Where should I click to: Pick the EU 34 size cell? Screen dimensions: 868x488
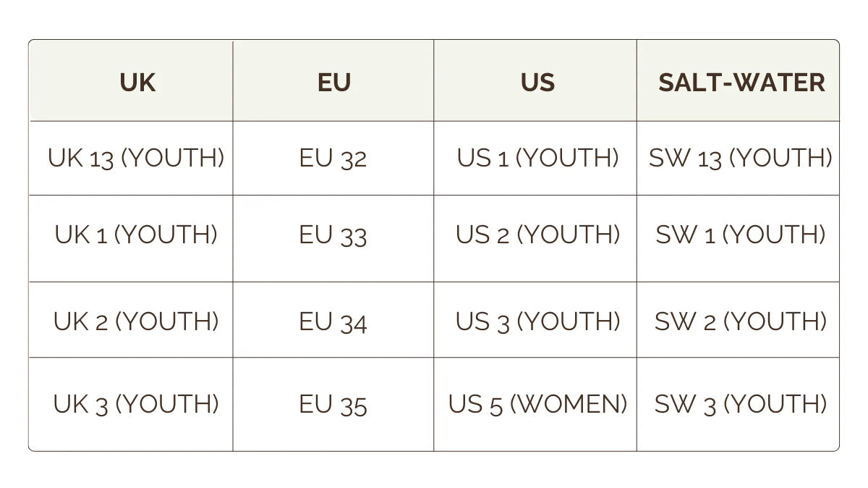[x=333, y=321]
